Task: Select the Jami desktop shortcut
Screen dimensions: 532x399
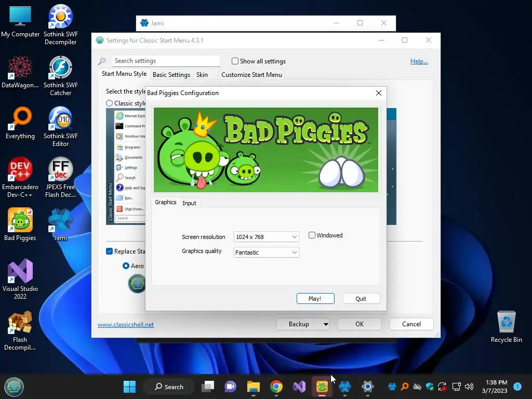Action: (60, 224)
